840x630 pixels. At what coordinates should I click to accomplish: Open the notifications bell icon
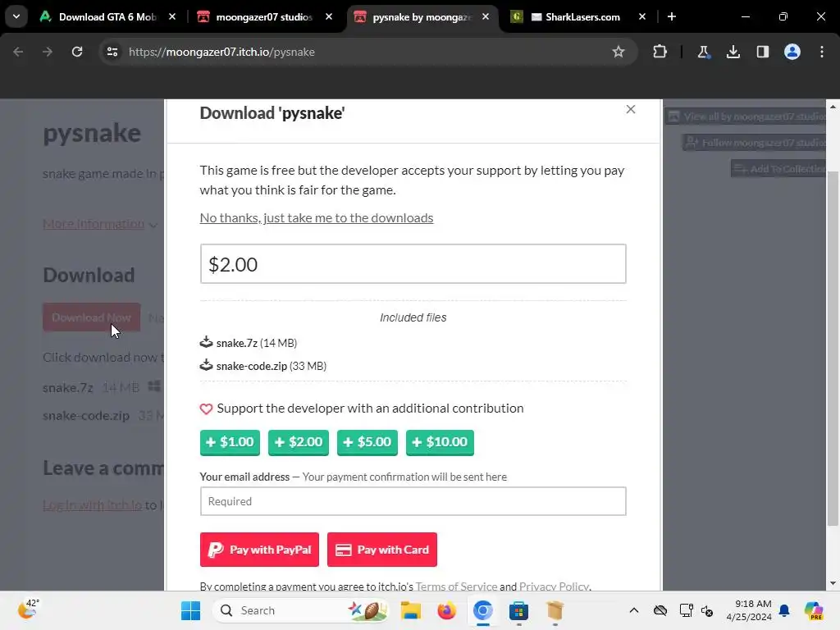point(784,610)
